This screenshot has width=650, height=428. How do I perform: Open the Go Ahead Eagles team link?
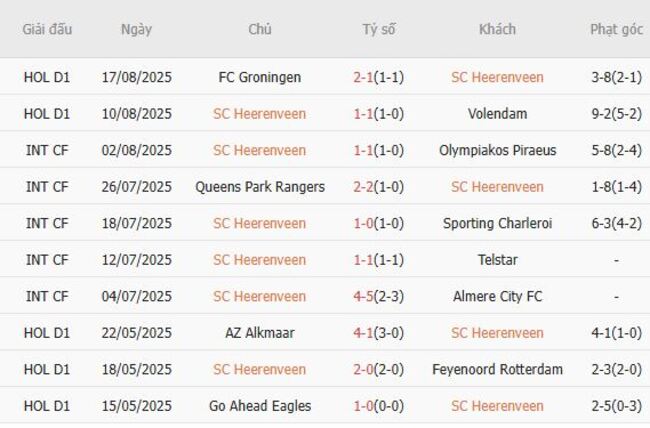tap(259, 406)
